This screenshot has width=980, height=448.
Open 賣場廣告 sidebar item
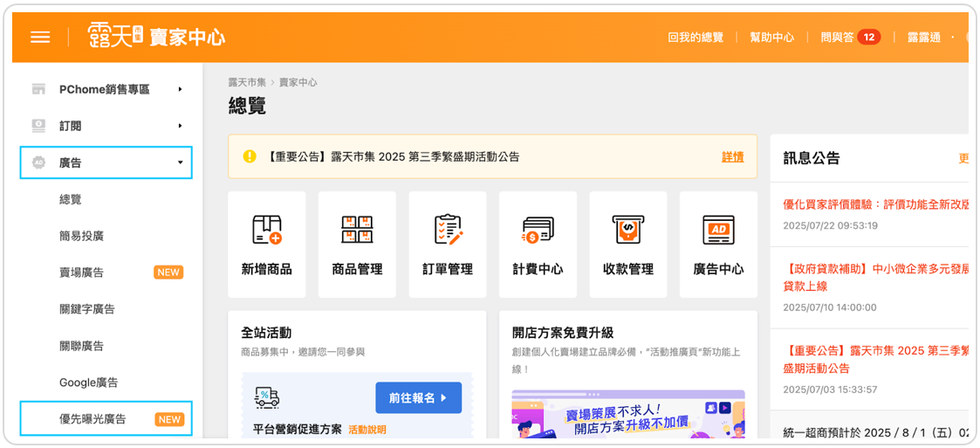coord(81,272)
